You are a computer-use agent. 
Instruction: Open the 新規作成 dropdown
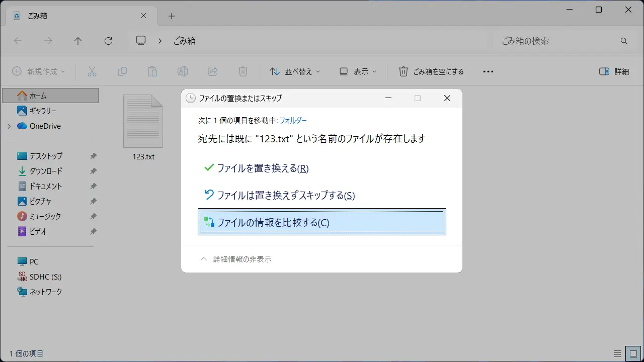point(39,71)
